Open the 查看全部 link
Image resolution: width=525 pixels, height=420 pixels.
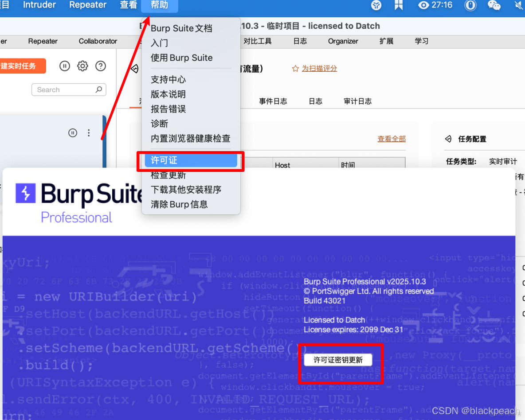tap(392, 139)
